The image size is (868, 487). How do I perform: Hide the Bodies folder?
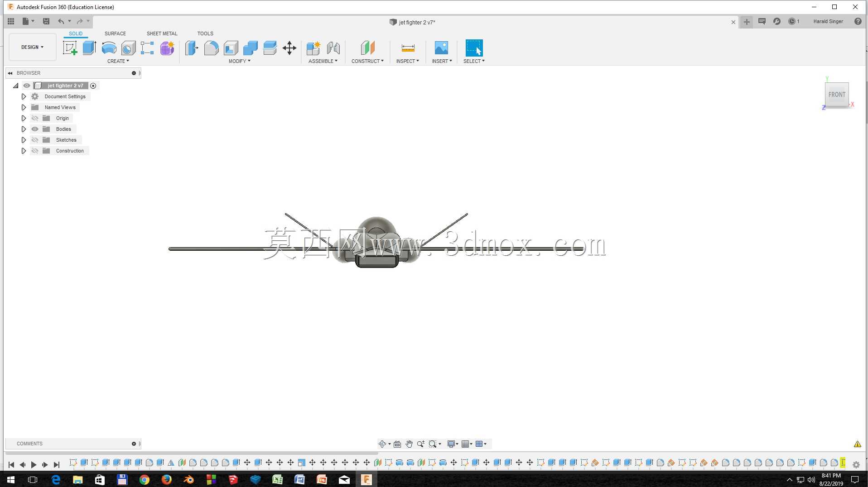[x=35, y=129]
